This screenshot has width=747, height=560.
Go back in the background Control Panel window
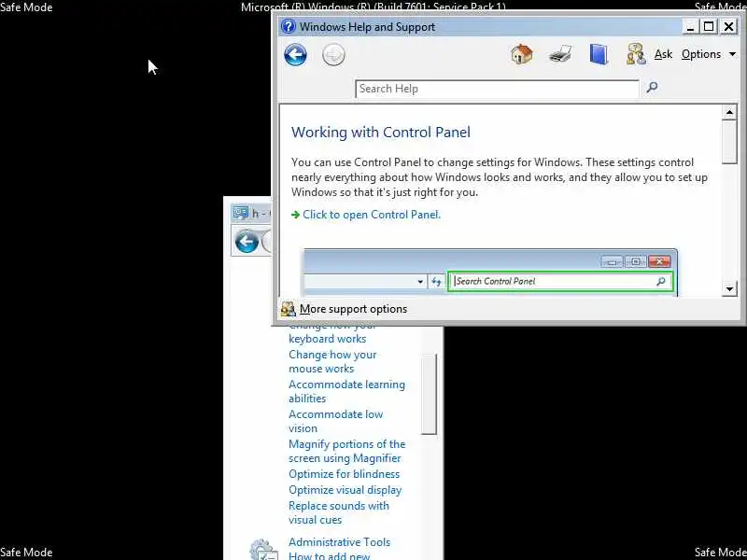(x=247, y=242)
